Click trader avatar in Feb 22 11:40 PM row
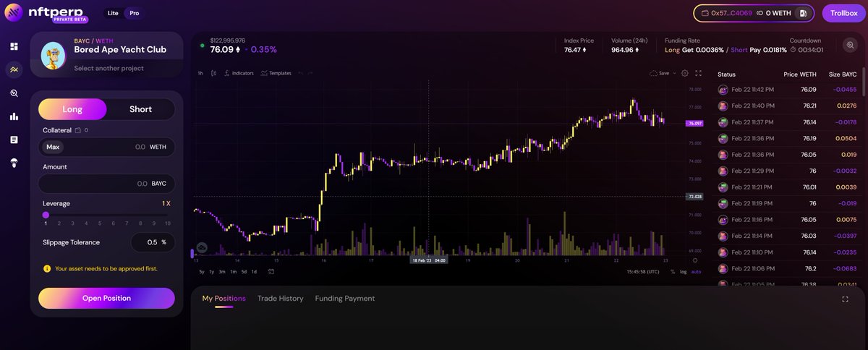 coord(723,106)
